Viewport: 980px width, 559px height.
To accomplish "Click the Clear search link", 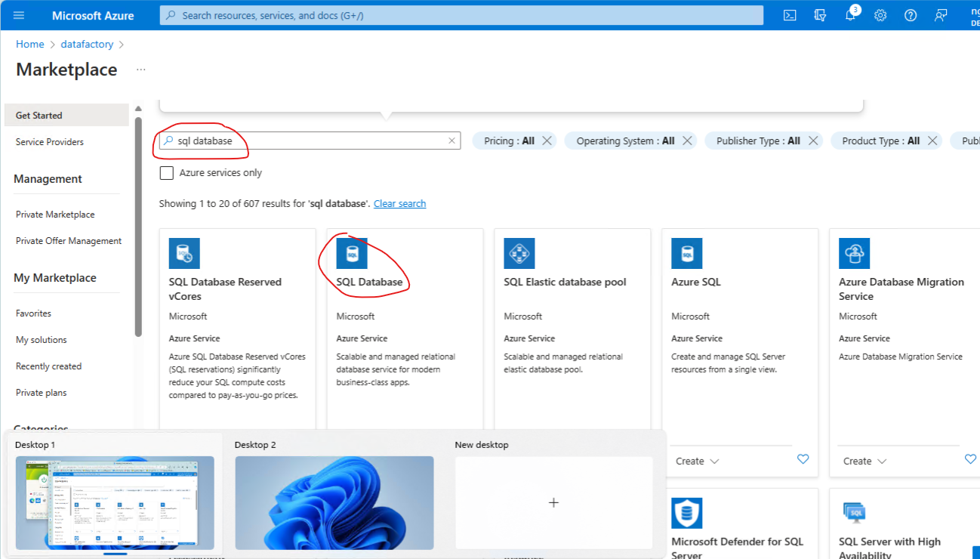I will pyautogui.click(x=399, y=204).
